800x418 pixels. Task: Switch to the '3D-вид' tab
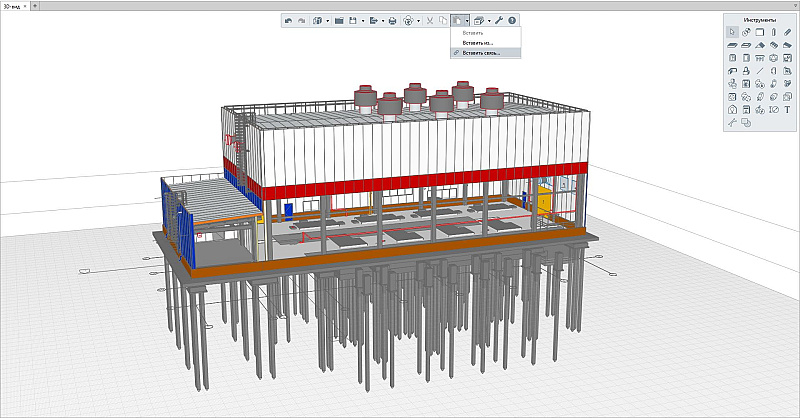click(11, 5)
